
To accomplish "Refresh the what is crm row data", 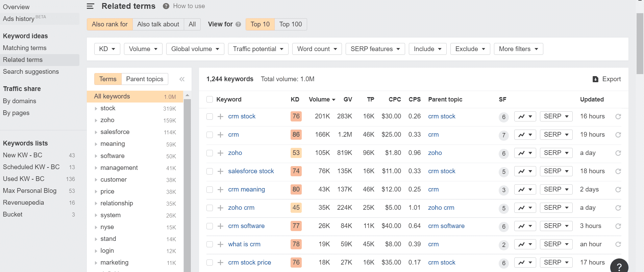I will (618, 244).
